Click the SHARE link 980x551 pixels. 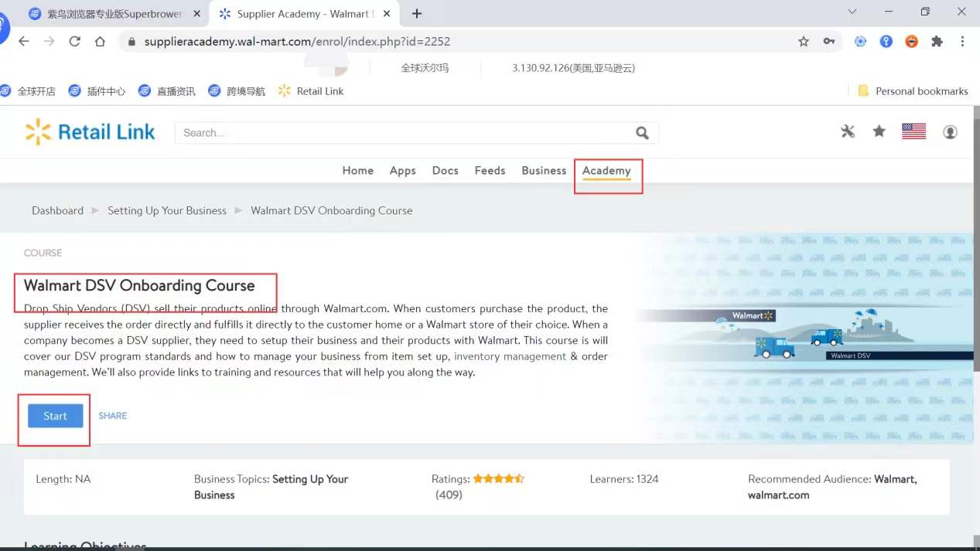click(113, 416)
